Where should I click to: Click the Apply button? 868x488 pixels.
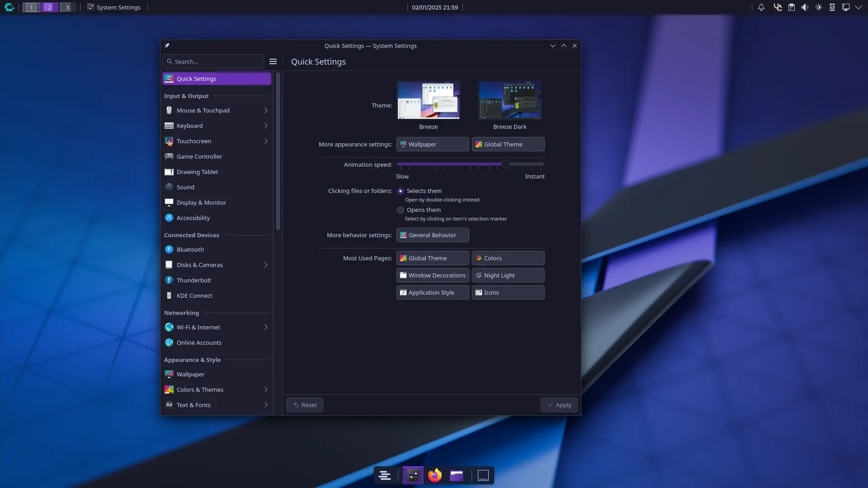pyautogui.click(x=559, y=405)
